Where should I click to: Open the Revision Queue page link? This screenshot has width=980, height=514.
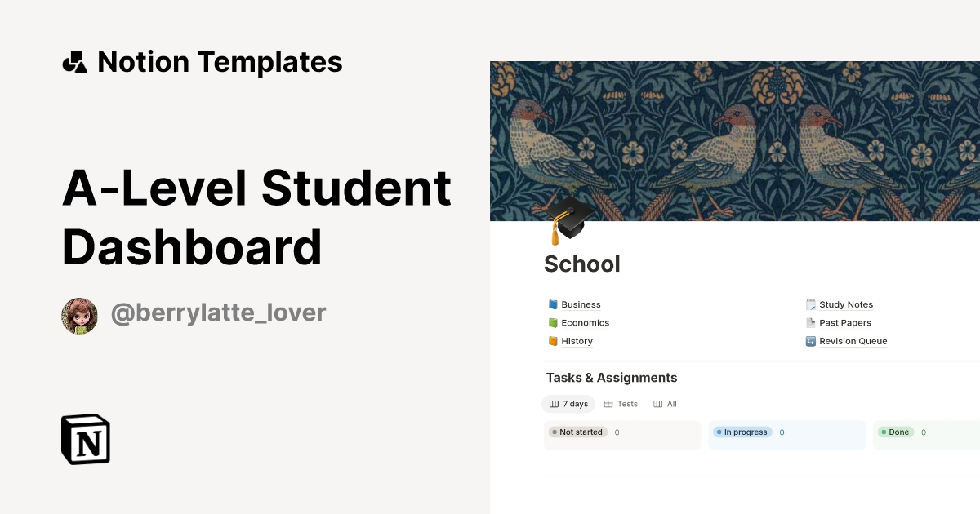(x=853, y=341)
